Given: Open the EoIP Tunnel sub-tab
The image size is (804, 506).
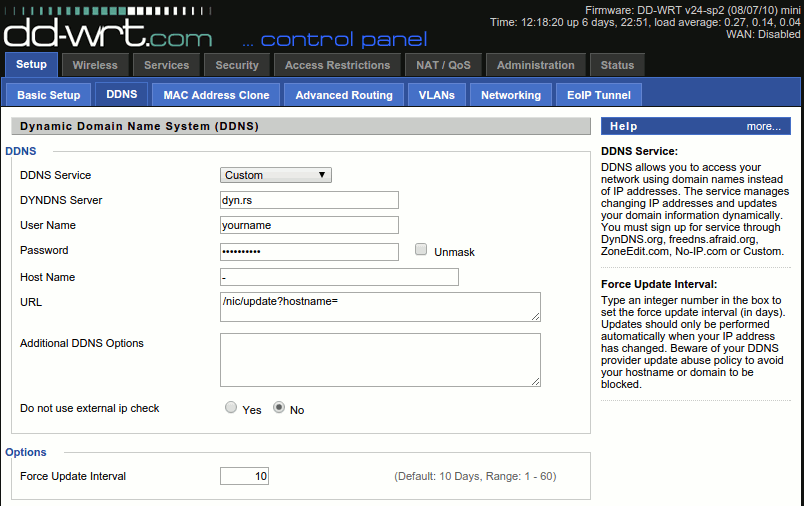Looking at the screenshot, I should (x=598, y=95).
